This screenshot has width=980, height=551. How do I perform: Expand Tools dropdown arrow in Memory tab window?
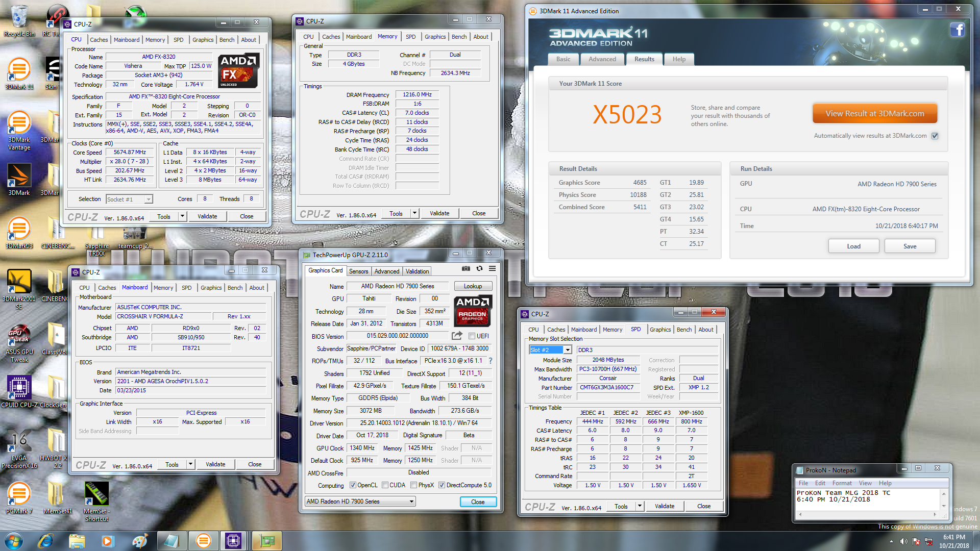414,213
